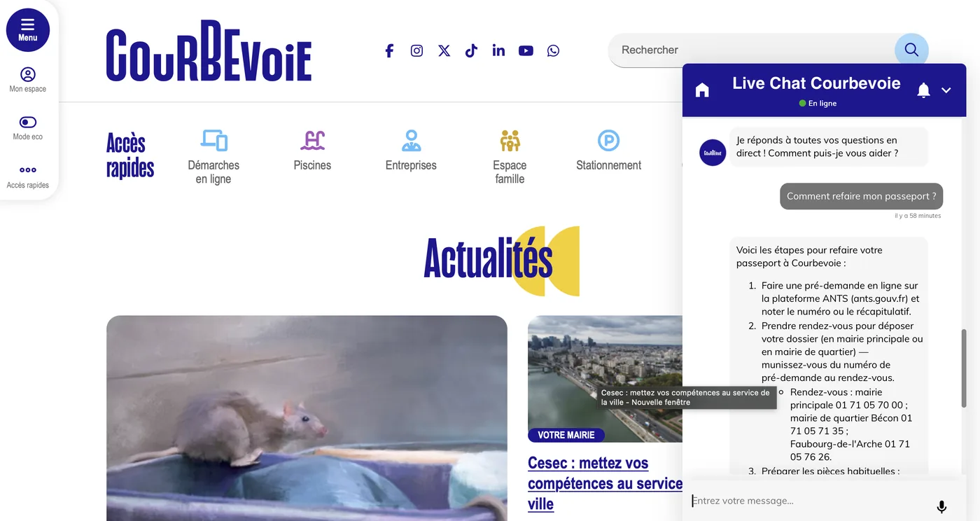Focus the Rechercher search field

[752, 50]
